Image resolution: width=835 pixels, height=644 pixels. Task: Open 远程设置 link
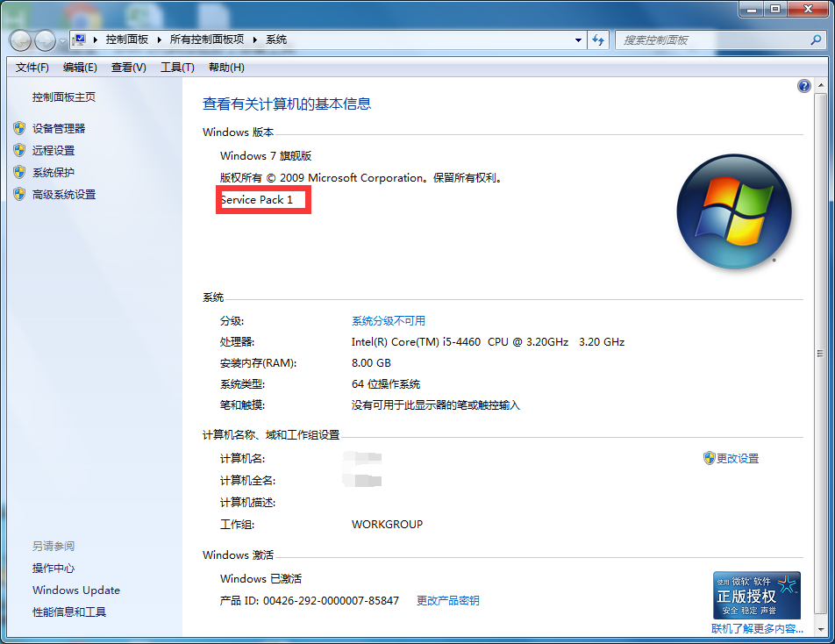54,150
